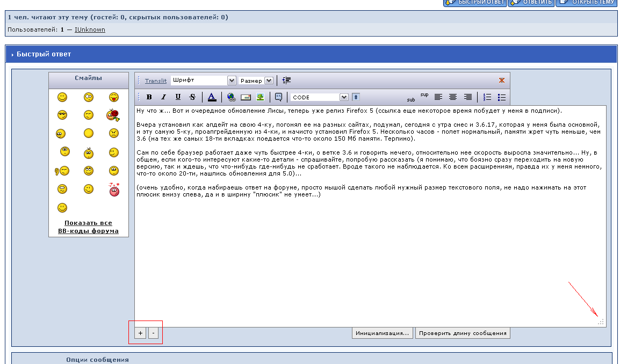Insert the rose smiley

point(113,114)
